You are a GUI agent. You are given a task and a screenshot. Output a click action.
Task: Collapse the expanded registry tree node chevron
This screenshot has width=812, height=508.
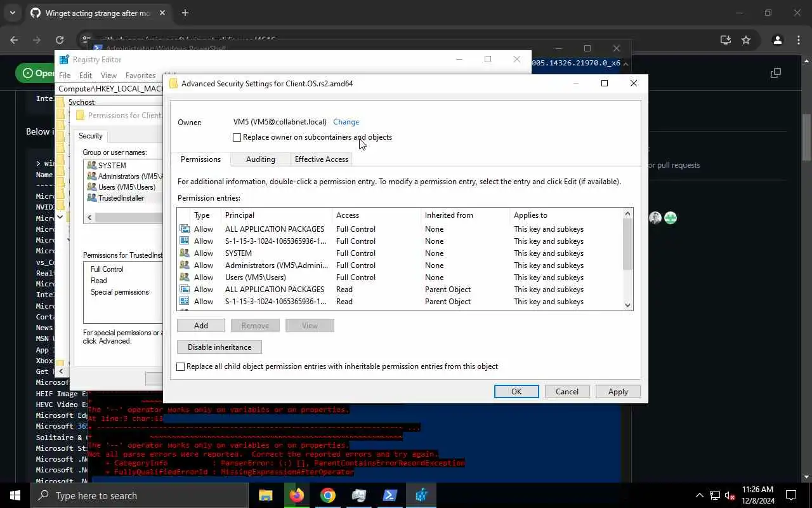point(60,217)
